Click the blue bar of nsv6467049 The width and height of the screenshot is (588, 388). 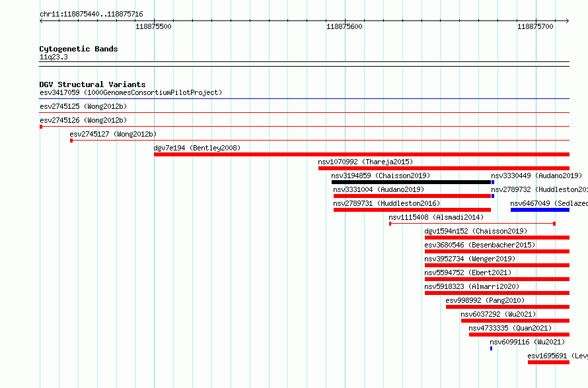click(540, 210)
